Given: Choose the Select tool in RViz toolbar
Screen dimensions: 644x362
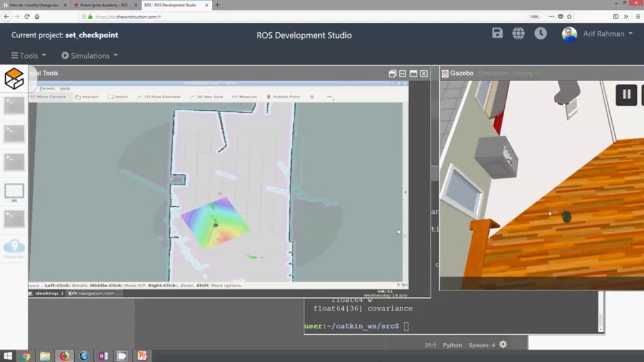Looking at the screenshot, I should click(118, 97).
